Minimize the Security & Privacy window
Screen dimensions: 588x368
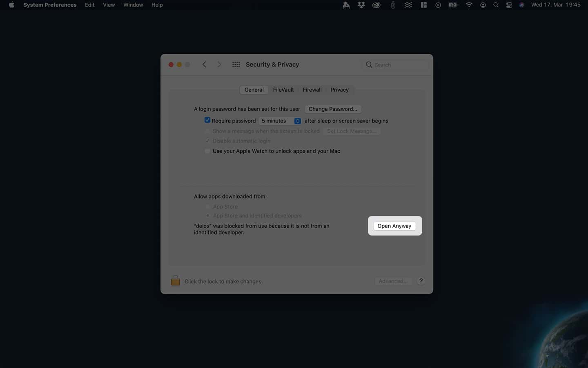(179, 65)
